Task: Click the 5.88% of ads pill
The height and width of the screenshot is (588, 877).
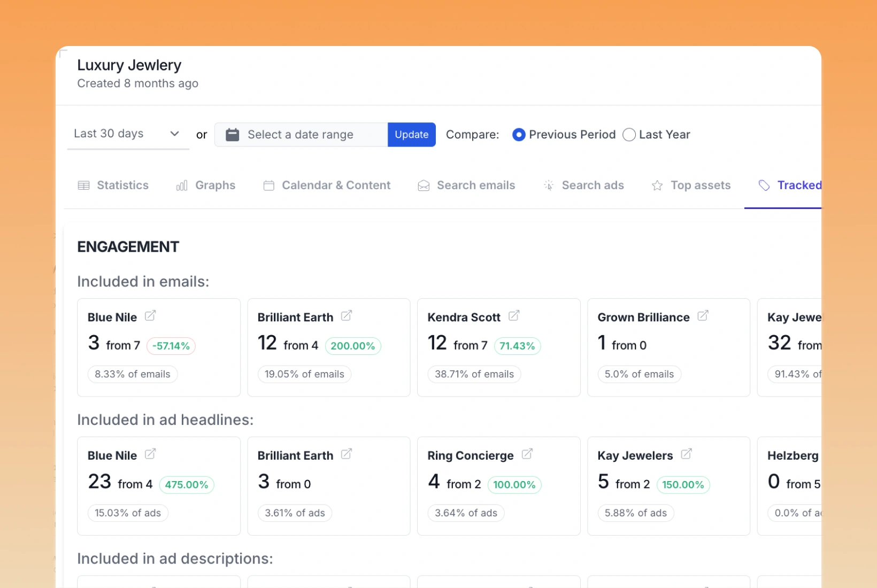Action: [x=636, y=513]
